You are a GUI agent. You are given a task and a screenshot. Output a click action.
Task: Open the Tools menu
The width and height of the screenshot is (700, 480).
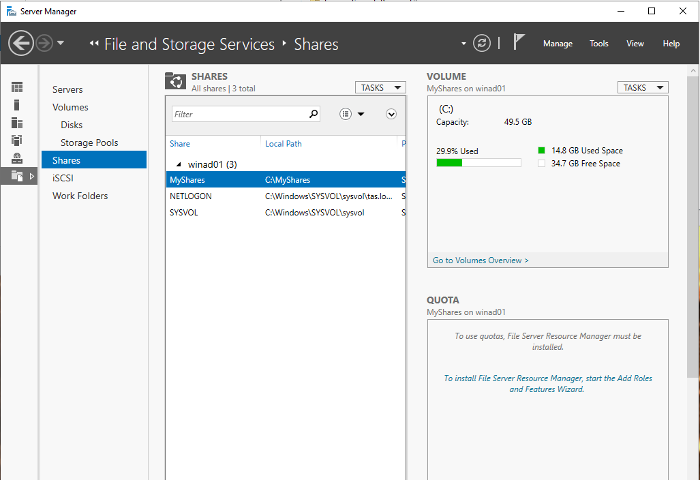click(598, 44)
